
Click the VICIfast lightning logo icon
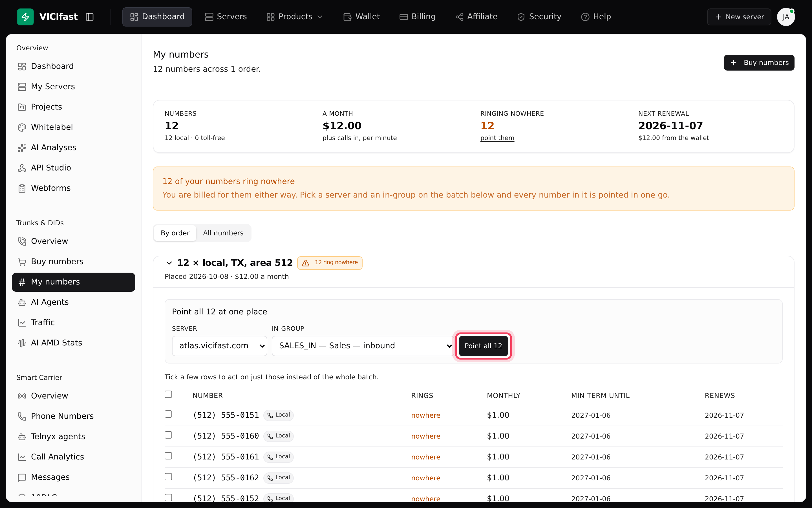(x=25, y=17)
